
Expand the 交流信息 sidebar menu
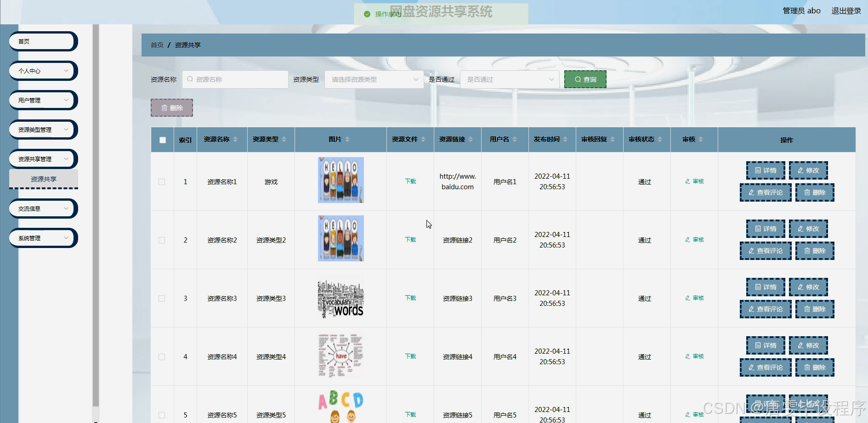pyautogui.click(x=43, y=209)
